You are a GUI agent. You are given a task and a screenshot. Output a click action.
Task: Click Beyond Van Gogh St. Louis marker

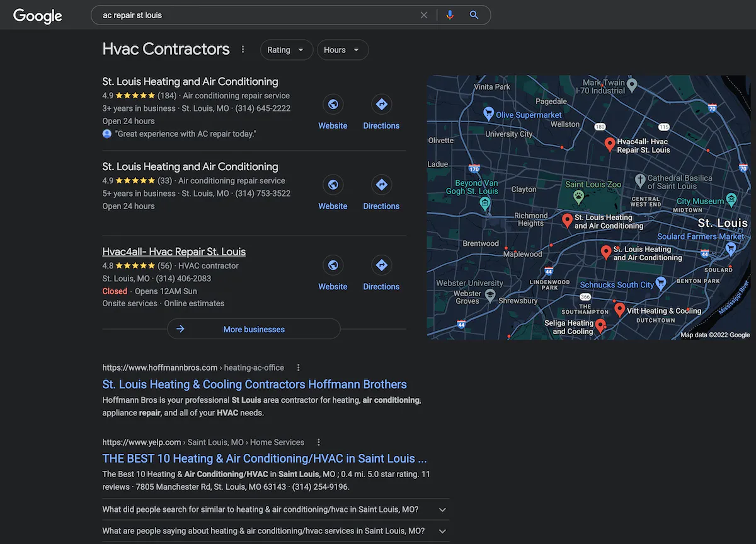484,204
